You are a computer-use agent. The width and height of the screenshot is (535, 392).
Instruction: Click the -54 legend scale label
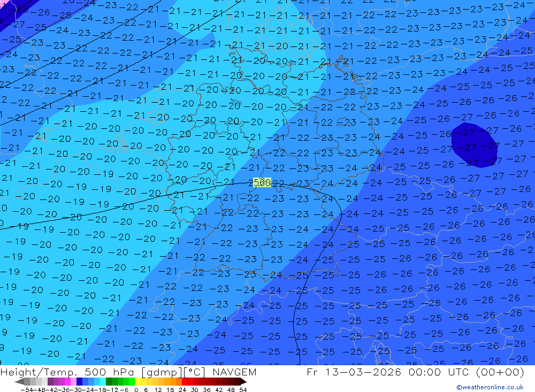pyautogui.click(x=27, y=390)
